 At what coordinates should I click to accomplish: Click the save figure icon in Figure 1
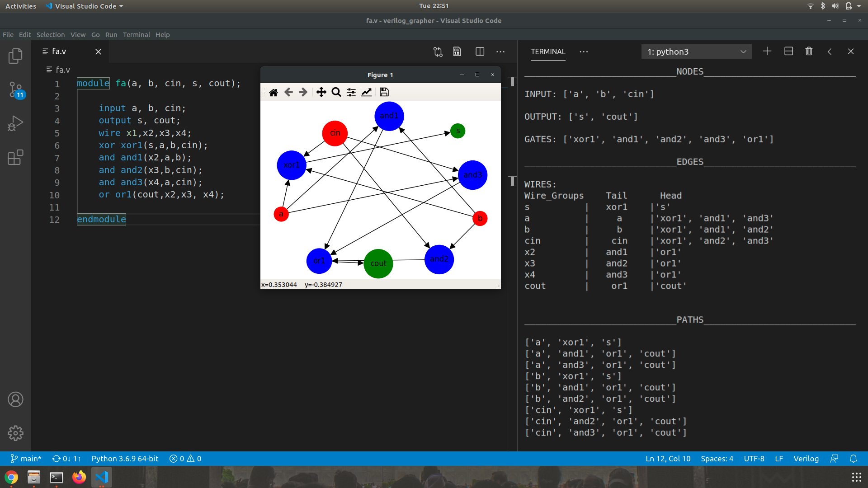click(383, 92)
